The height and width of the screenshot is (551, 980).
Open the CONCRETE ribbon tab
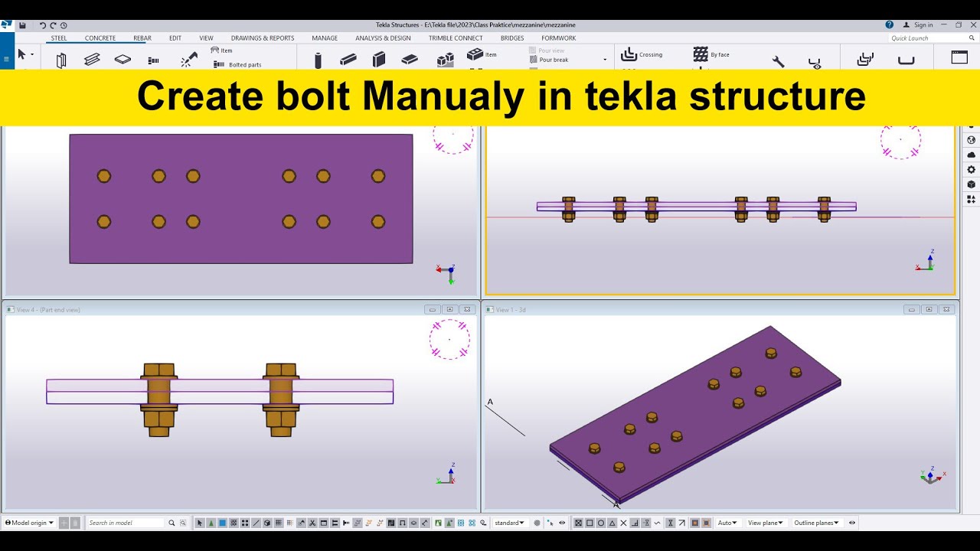tap(100, 38)
